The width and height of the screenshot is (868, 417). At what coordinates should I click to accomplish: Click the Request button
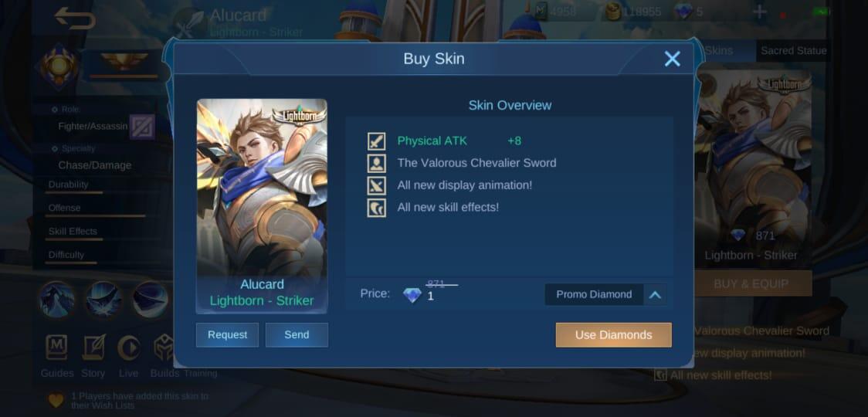pyautogui.click(x=228, y=335)
